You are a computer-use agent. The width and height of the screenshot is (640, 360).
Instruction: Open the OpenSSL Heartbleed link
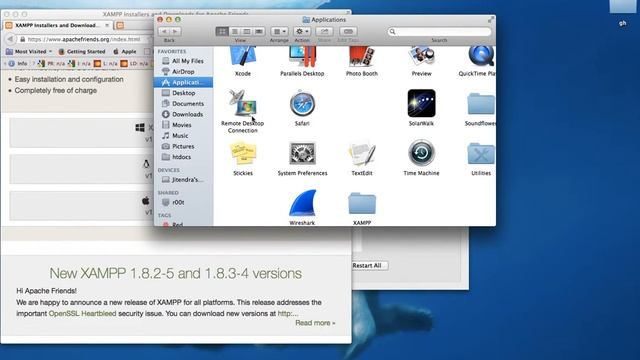(x=82, y=313)
